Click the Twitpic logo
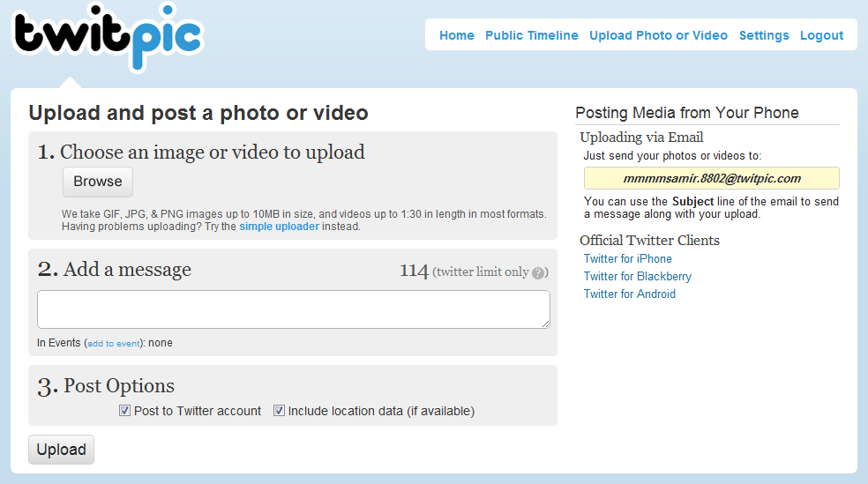This screenshot has width=868, height=484. [108, 36]
